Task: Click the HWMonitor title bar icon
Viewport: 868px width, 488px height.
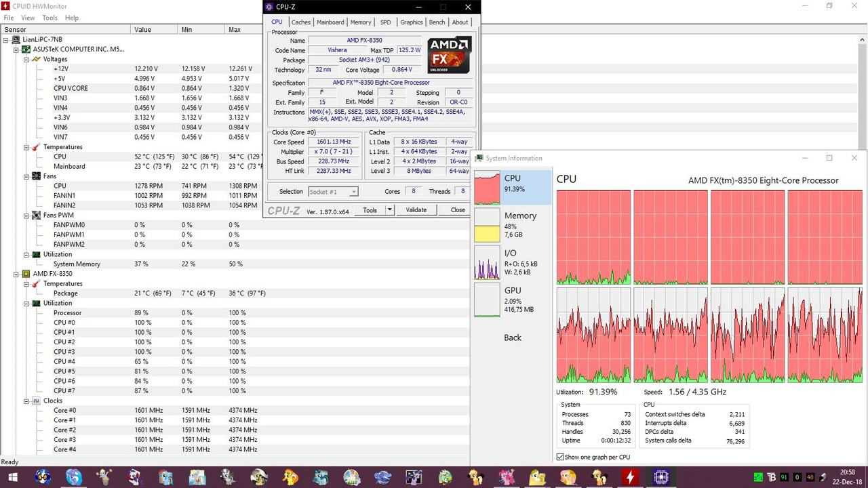Action: click(x=6, y=6)
